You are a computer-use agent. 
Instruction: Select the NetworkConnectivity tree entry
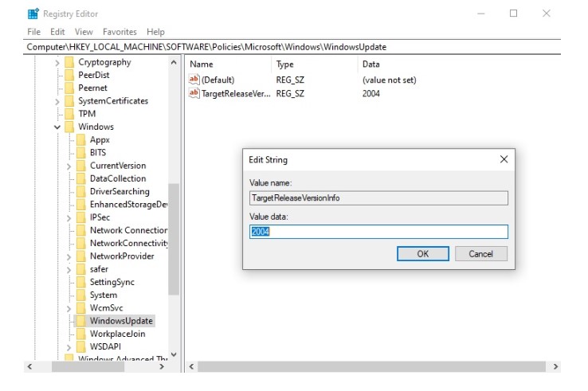pyautogui.click(x=128, y=244)
